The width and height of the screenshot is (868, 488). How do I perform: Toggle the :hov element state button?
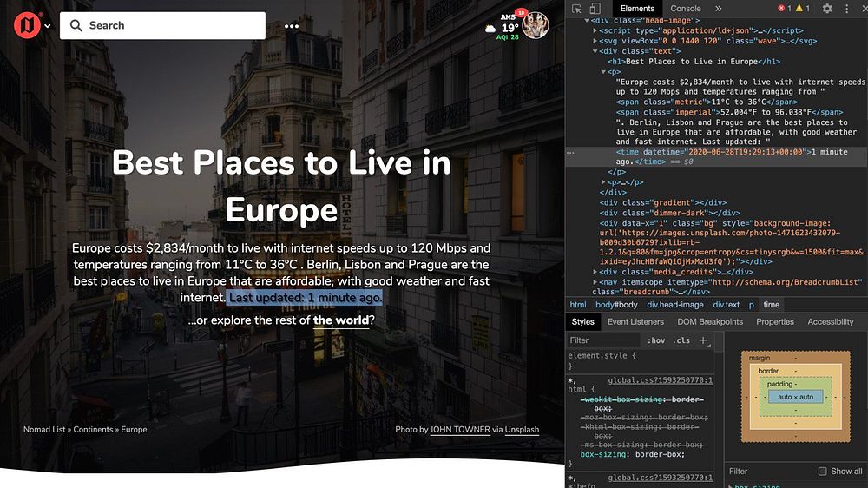click(656, 340)
